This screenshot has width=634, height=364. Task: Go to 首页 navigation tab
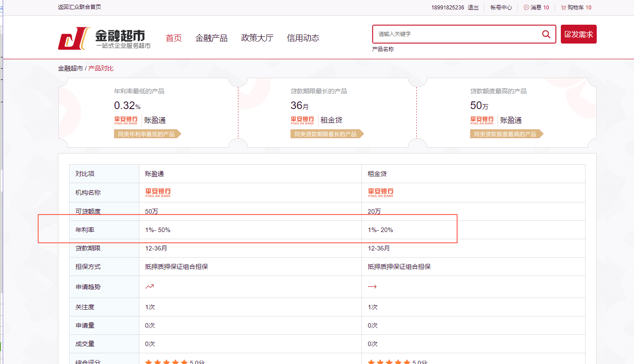pos(174,38)
